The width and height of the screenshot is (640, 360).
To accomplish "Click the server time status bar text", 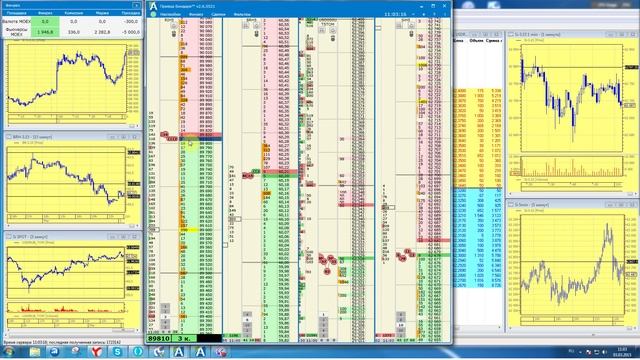I will (x=62, y=342).
